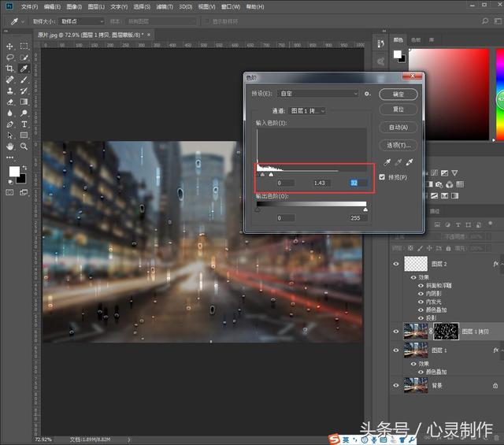Click the output levels white slider handle
Screen dimensions: 504x445
tap(365, 210)
